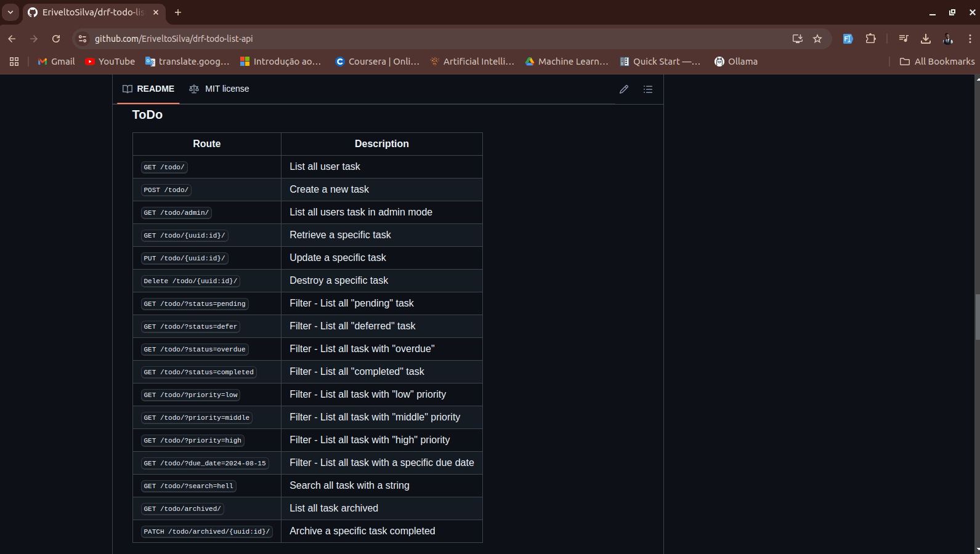Viewport: 980px width, 554px height.
Task: Open Chrome three-dot menu
Action: pos(970,39)
